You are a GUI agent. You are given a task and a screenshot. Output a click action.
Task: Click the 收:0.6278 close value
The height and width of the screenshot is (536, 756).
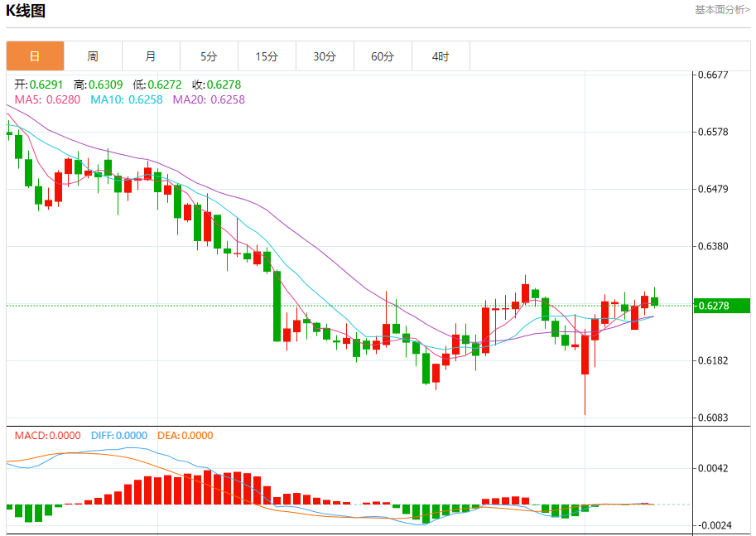pyautogui.click(x=217, y=85)
